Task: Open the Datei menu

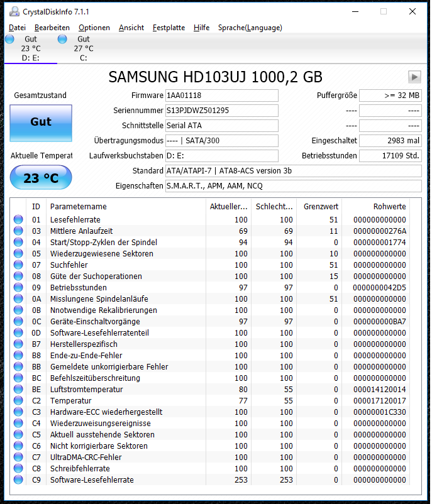Action: click(17, 28)
